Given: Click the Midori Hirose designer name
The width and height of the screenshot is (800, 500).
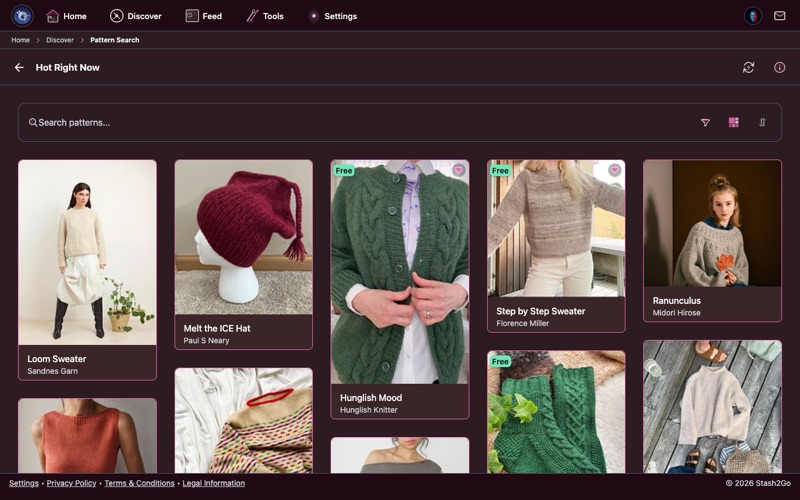Looking at the screenshot, I should (x=677, y=313).
